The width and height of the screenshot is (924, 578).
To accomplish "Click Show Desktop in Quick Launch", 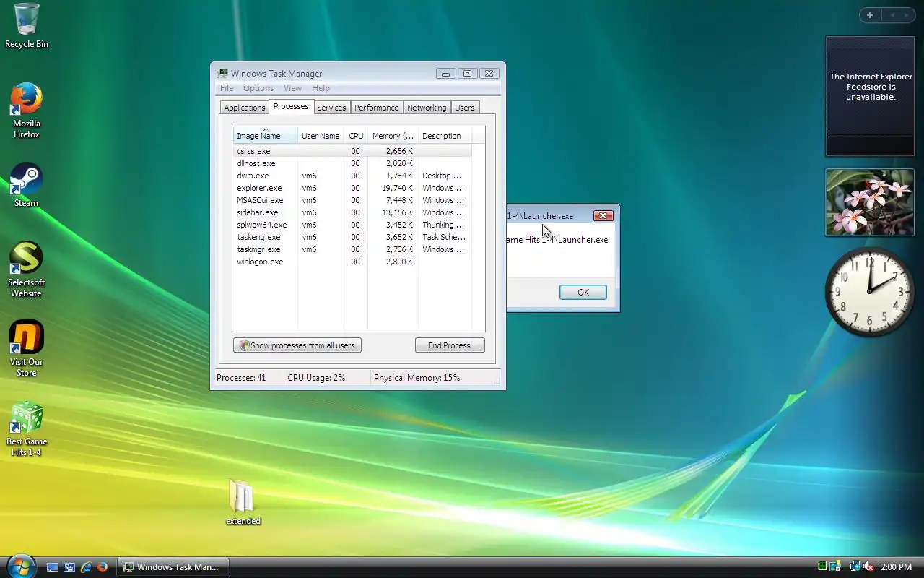I will pos(53,567).
